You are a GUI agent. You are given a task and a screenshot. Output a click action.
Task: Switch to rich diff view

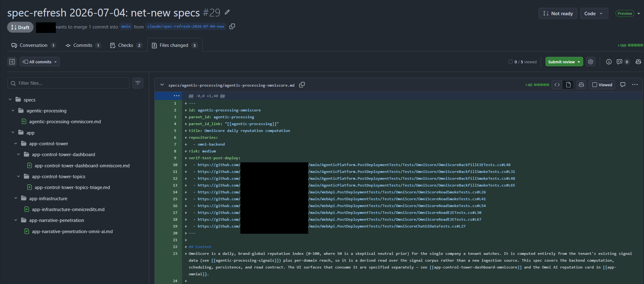(x=568, y=85)
